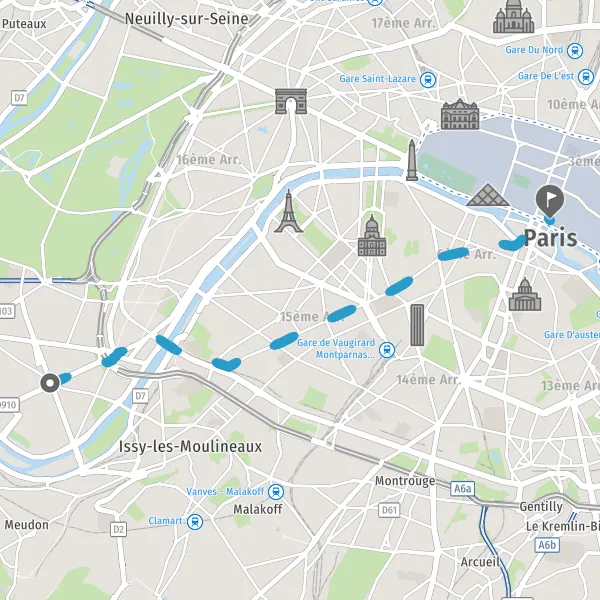Select the Invalides dome icon

372,236
